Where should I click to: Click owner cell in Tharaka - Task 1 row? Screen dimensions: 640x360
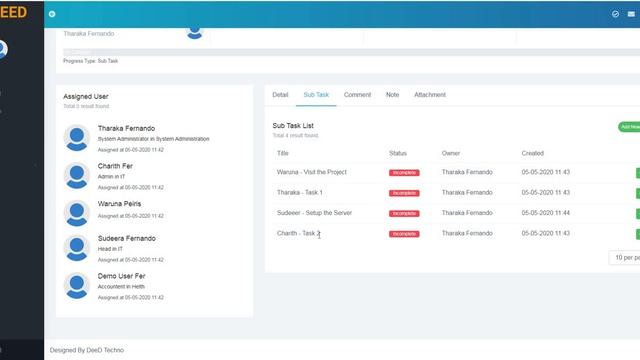467,193
